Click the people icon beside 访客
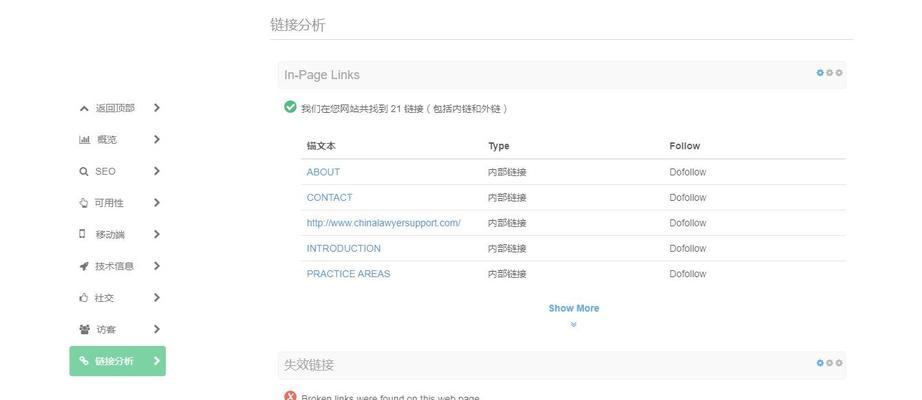Image resolution: width=922 pixels, height=400 pixels. pyautogui.click(x=84, y=329)
